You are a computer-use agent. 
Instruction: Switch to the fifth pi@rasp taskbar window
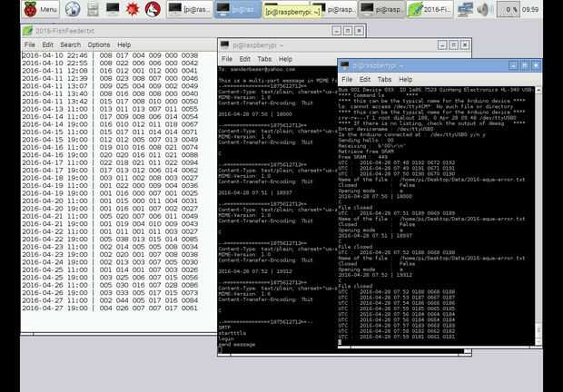[x=382, y=9]
